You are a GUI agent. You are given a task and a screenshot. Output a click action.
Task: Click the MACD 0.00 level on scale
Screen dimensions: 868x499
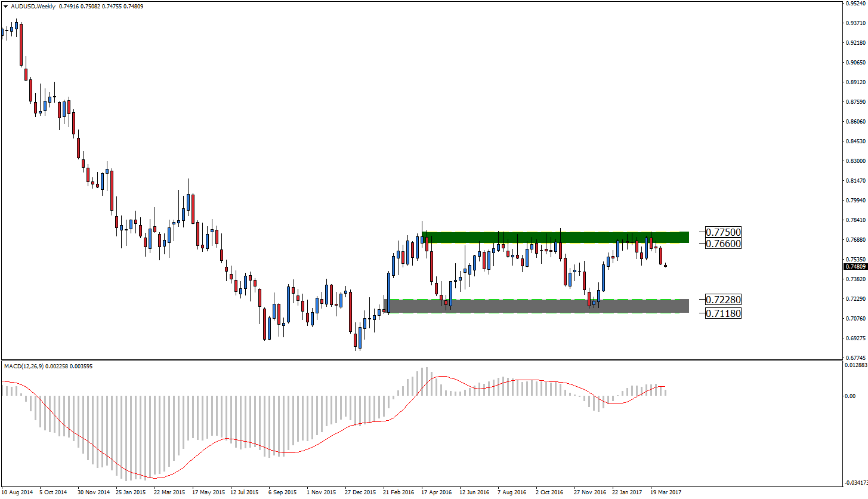[x=851, y=396]
